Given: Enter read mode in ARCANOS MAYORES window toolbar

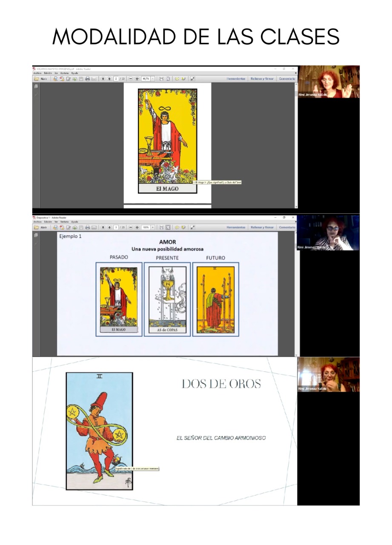Looking at the screenshot, I should (x=192, y=79).
